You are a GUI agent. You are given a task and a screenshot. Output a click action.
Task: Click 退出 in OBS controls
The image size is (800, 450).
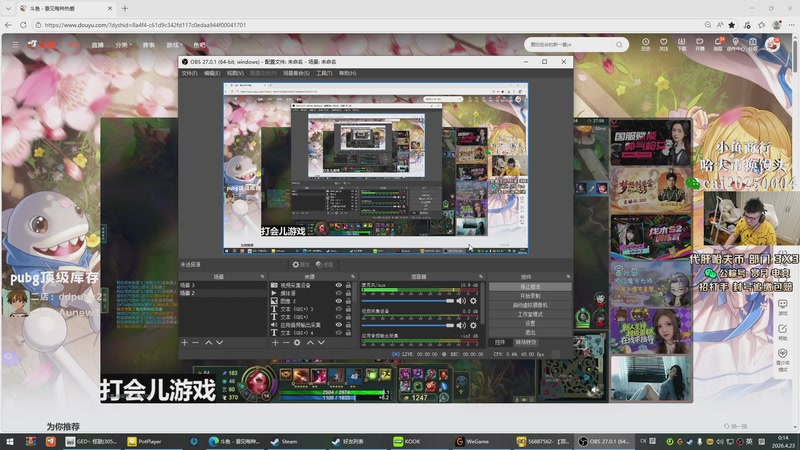click(530, 333)
